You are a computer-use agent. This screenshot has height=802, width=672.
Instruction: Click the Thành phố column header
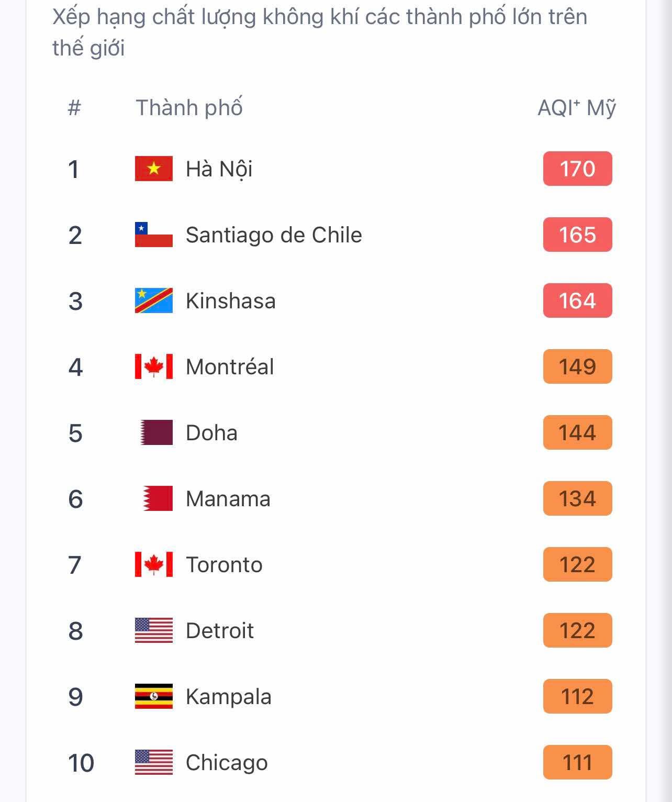click(x=189, y=107)
